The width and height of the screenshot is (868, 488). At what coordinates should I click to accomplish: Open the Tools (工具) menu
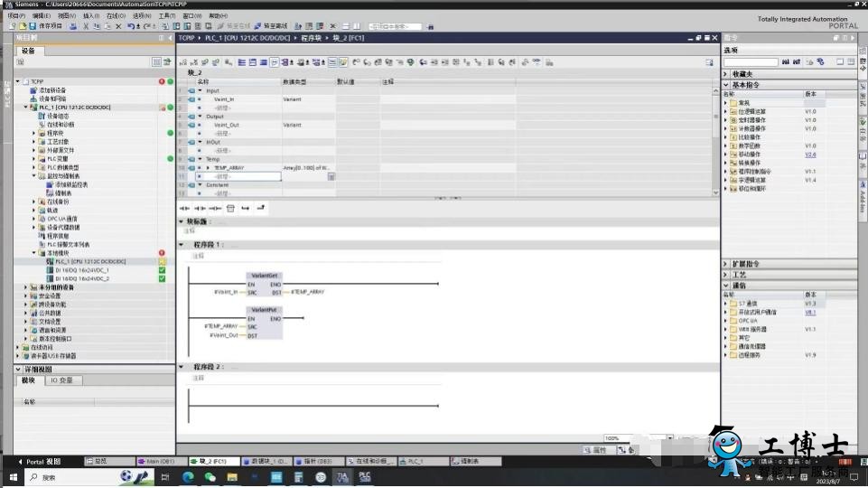click(167, 15)
